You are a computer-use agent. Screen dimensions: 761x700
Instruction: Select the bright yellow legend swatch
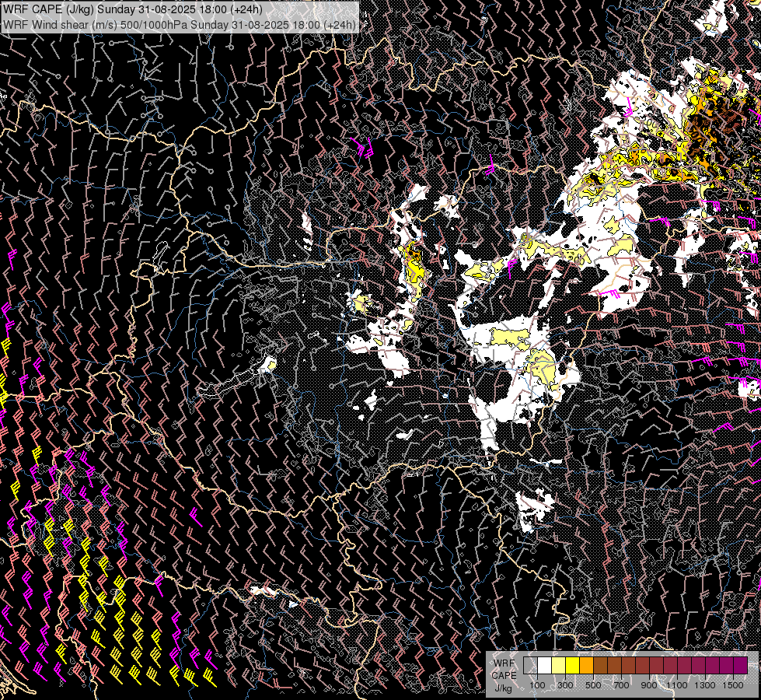coord(573,666)
